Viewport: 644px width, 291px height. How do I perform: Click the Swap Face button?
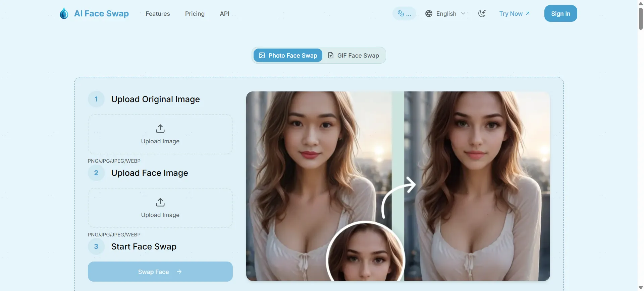[x=160, y=272]
